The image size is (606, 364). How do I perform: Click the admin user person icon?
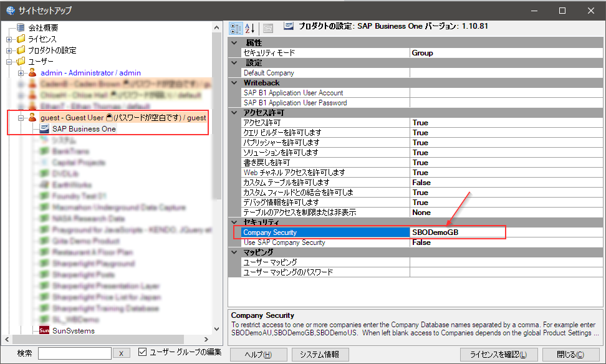tap(33, 72)
